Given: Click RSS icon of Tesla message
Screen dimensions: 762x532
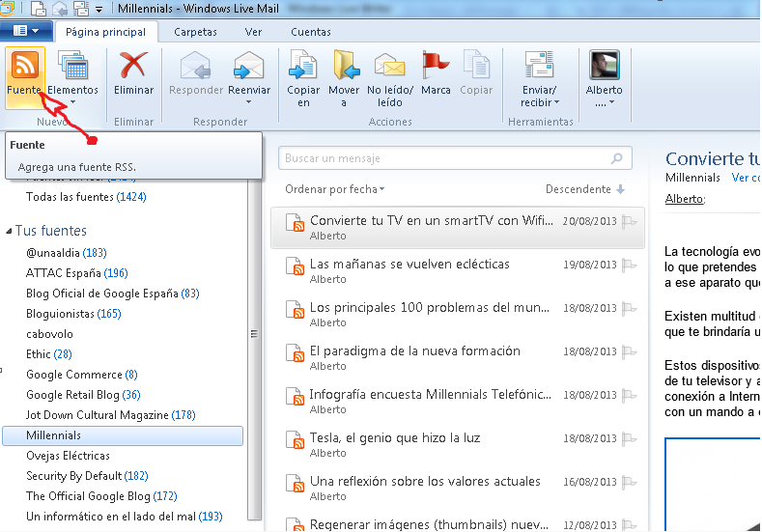Looking at the screenshot, I should 295,439.
